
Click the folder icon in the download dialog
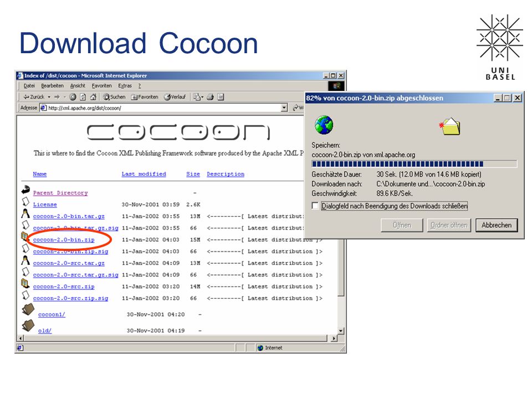tap(450, 126)
